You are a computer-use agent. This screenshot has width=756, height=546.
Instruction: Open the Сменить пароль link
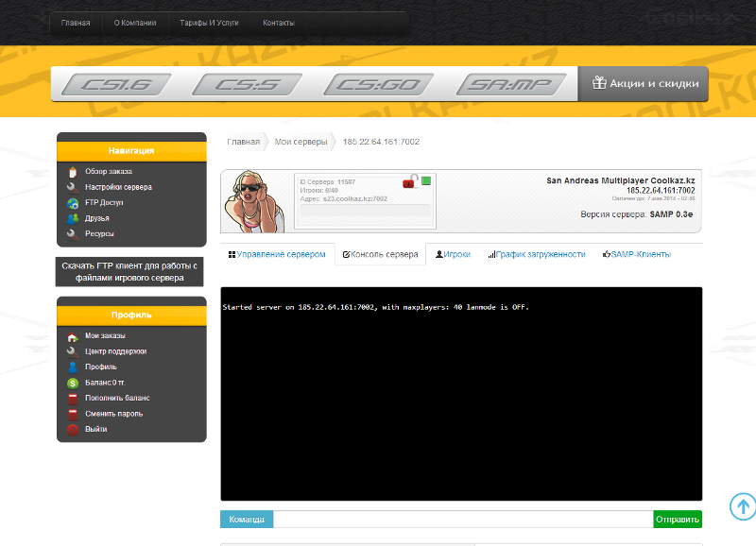pos(113,414)
